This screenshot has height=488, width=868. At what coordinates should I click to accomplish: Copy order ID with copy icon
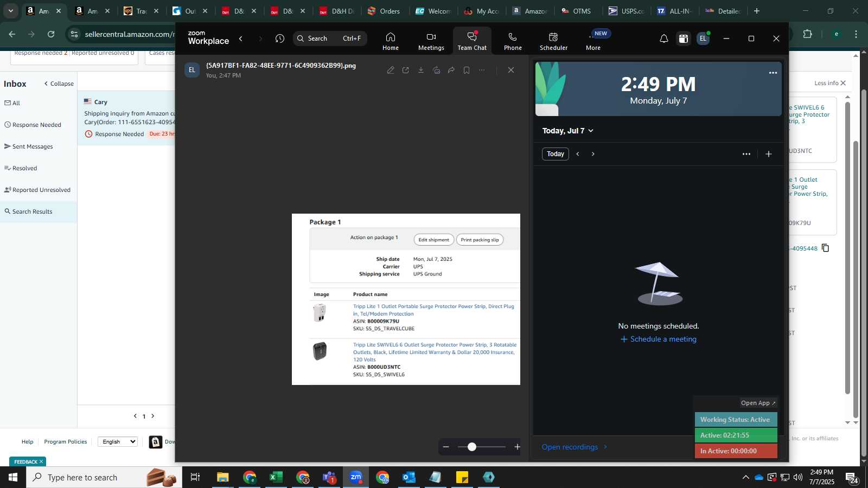(x=826, y=248)
